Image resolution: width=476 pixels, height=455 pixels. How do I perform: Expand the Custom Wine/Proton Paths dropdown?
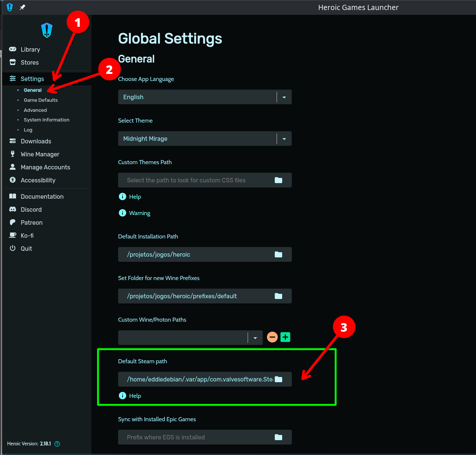[x=255, y=338]
